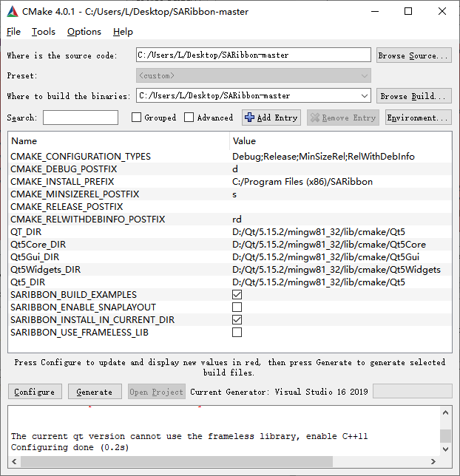Select the CMAKE_MINSIZEREL_POSTFIX entry
The image size is (460, 476).
tap(75, 194)
